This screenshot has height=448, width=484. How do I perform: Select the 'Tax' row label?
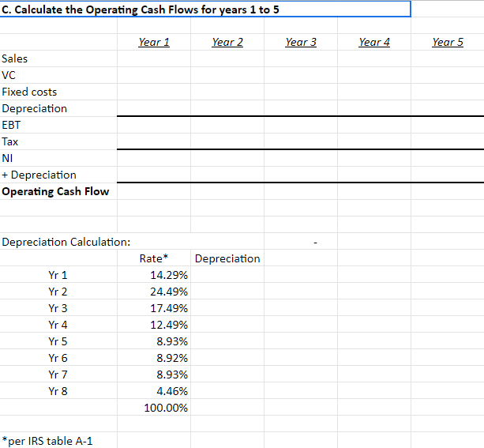[10, 141]
